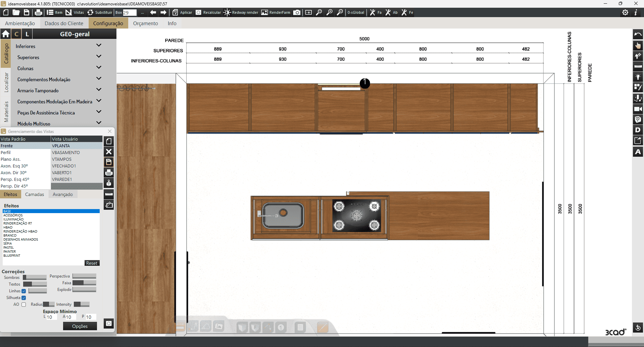Click the Redway render sun icon
Viewport: 644px width, 347px height.
click(227, 12)
